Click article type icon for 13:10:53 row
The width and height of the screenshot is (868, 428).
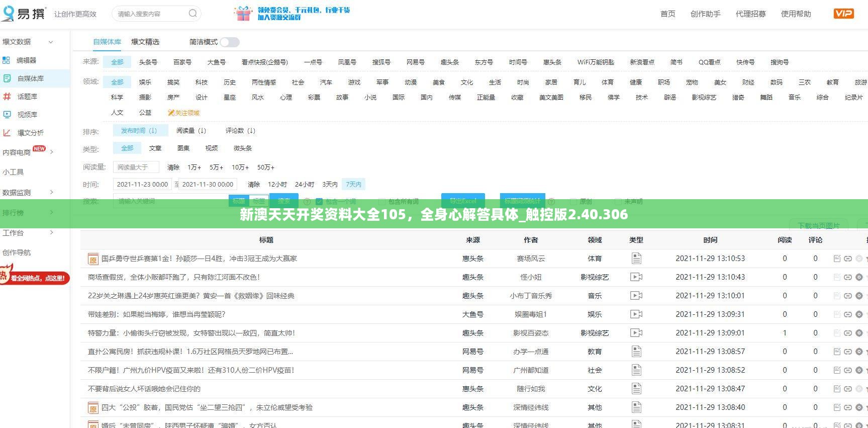[x=636, y=259]
